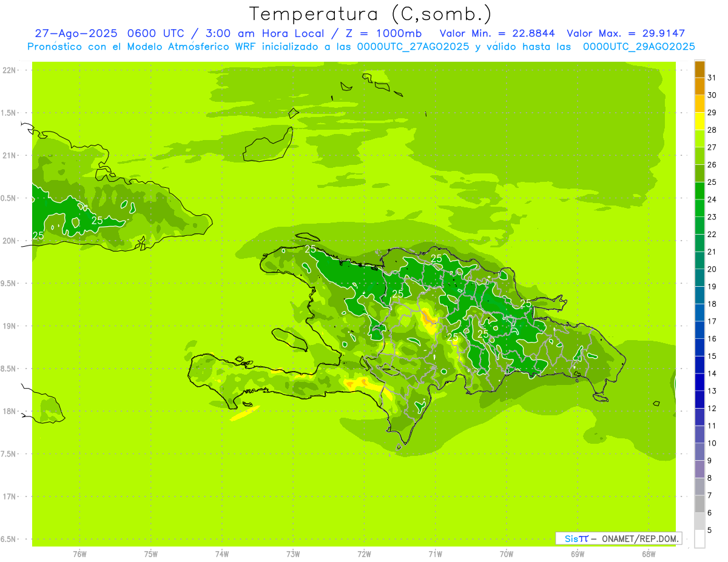Click the '71W' longitude axis label
This screenshot has height=562, width=728.
click(435, 554)
